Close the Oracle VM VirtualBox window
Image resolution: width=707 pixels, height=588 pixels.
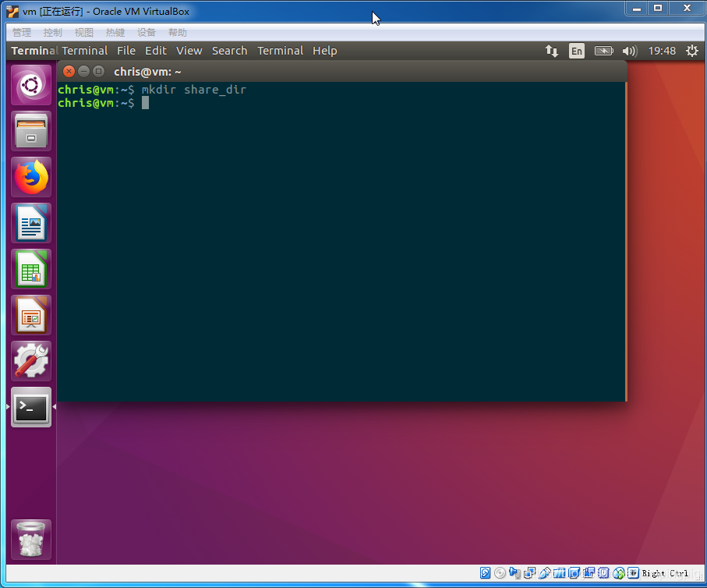687,9
